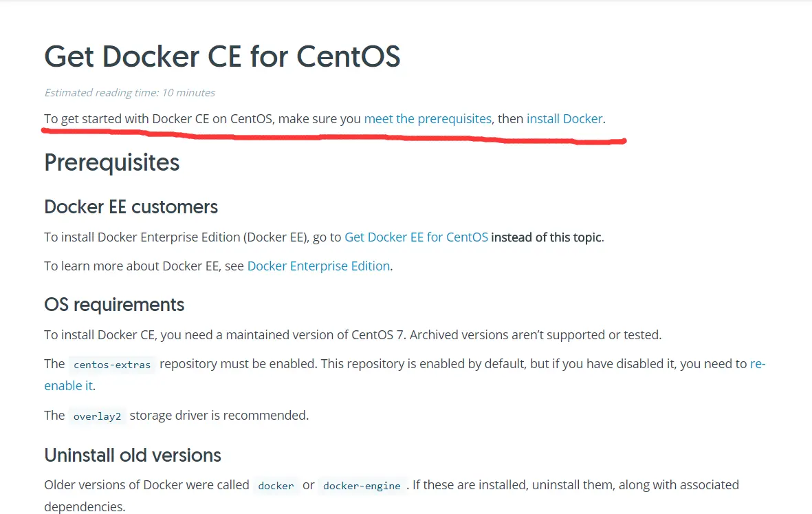Image resolution: width=812 pixels, height=514 pixels.
Task: Click the bold "instead of this topic" text
Action: pyautogui.click(x=547, y=237)
